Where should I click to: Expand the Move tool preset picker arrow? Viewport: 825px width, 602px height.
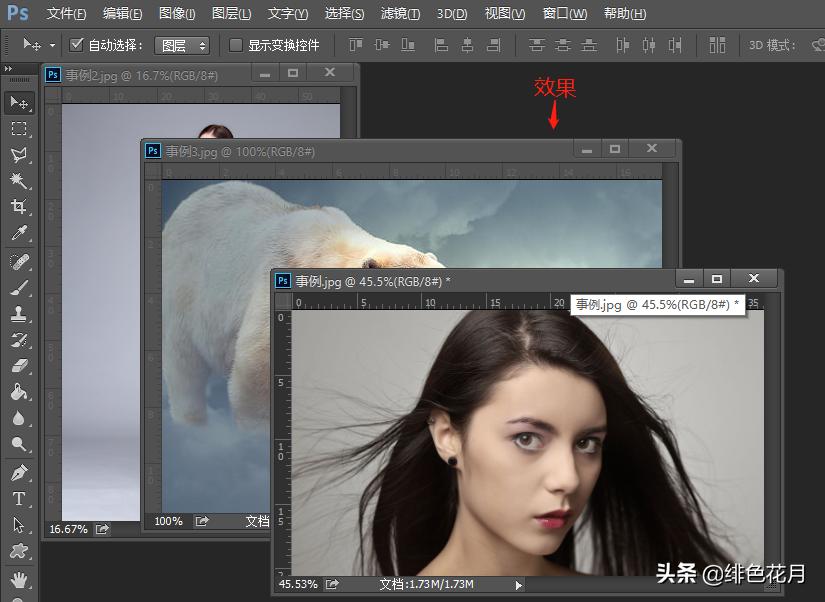(x=52, y=45)
